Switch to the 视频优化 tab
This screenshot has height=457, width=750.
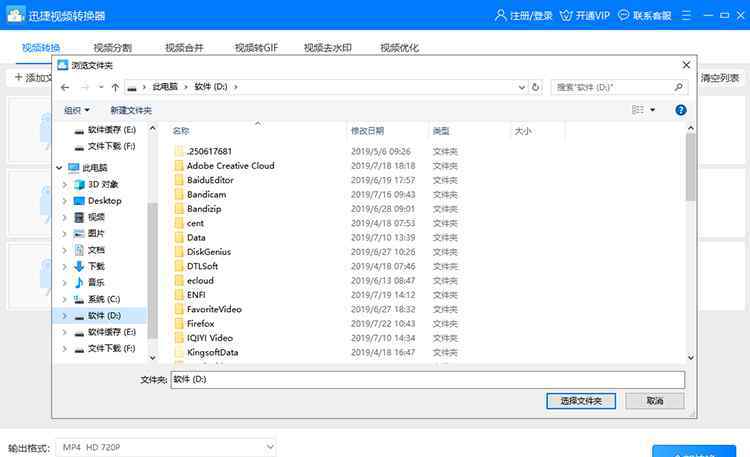pos(399,47)
